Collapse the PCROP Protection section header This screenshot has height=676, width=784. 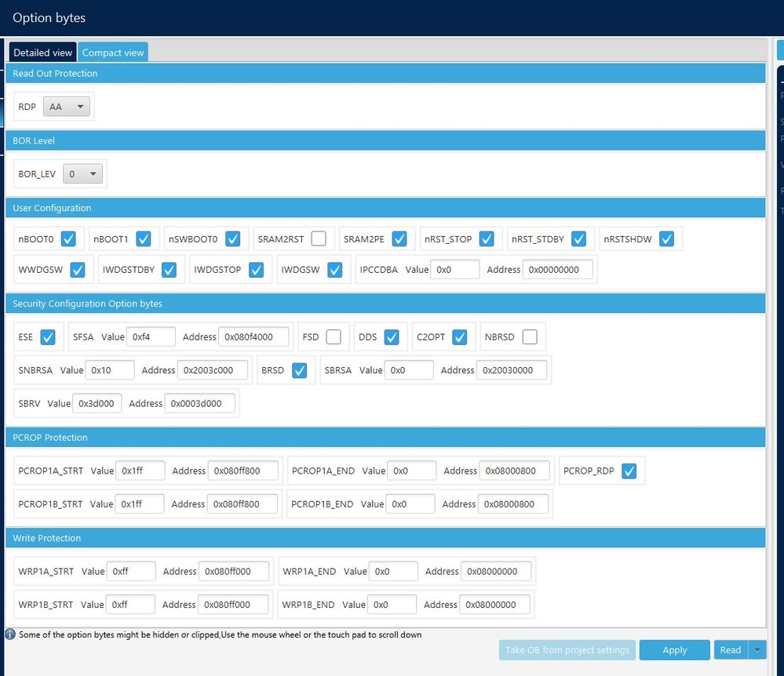click(x=385, y=438)
